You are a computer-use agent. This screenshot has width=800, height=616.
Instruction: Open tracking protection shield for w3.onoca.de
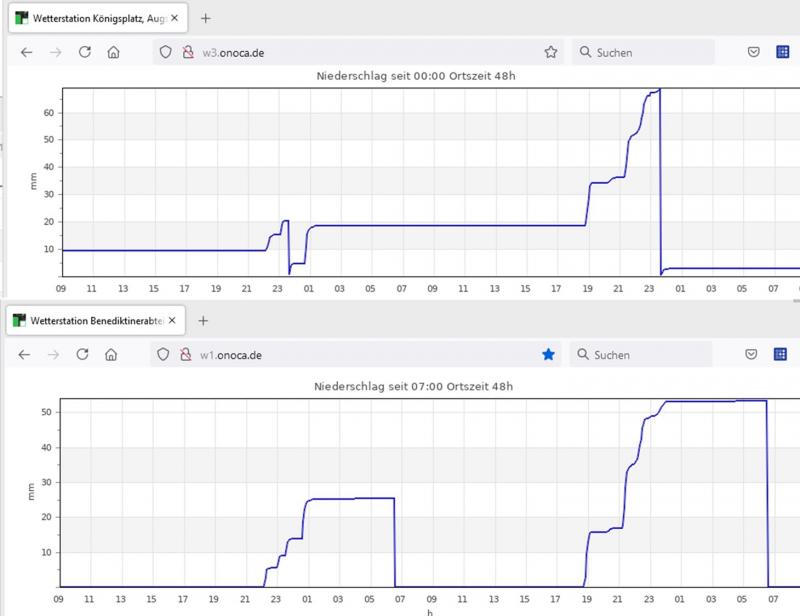pos(166,52)
